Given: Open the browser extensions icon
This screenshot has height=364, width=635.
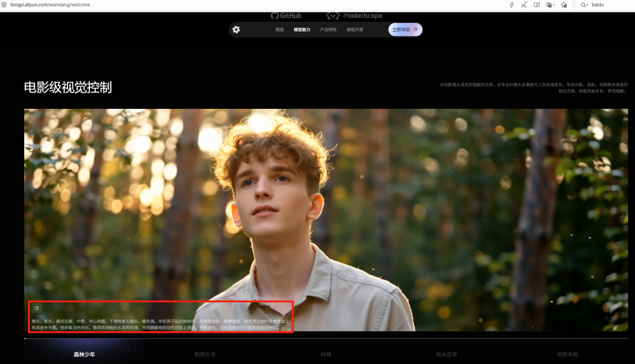Looking at the screenshot, I should click(550, 5).
